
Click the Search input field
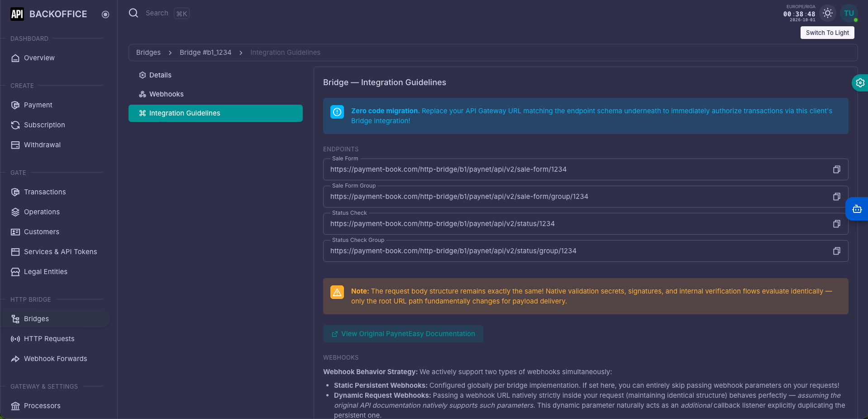[157, 13]
